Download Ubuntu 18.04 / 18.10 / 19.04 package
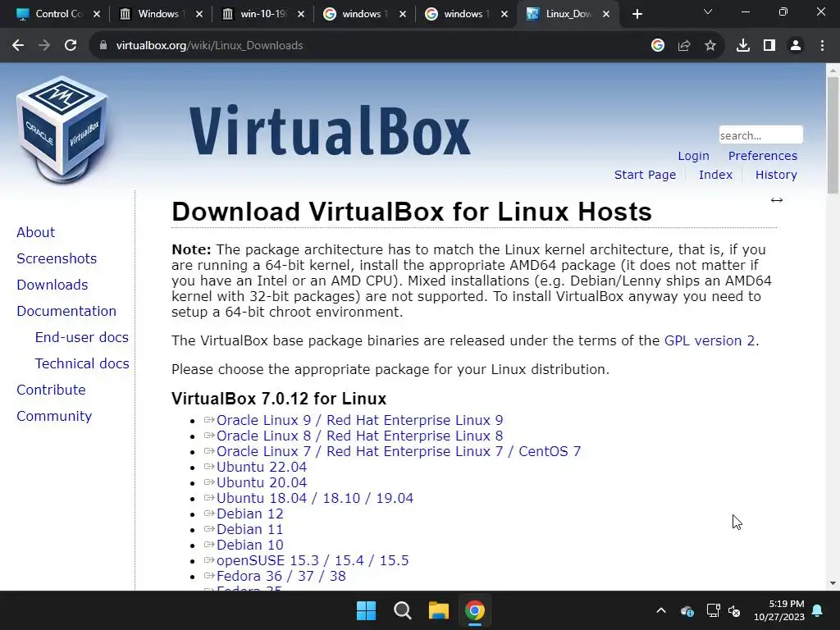 coord(315,498)
